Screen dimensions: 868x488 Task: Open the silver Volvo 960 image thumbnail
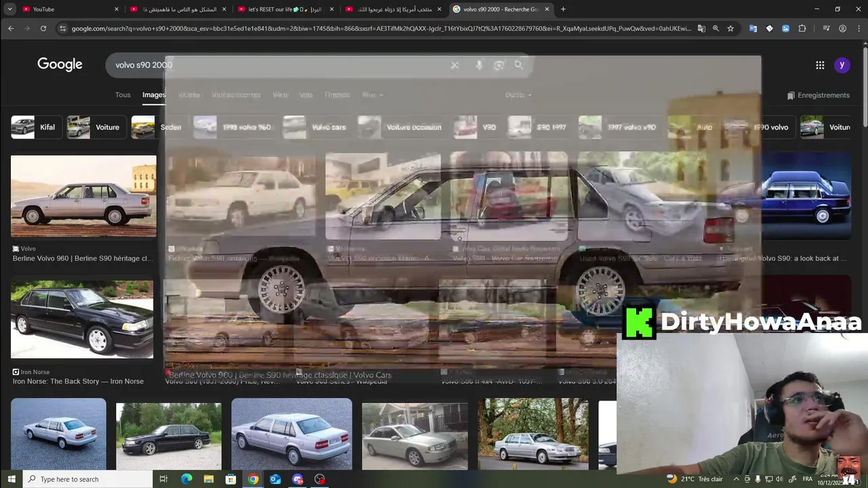pos(83,197)
